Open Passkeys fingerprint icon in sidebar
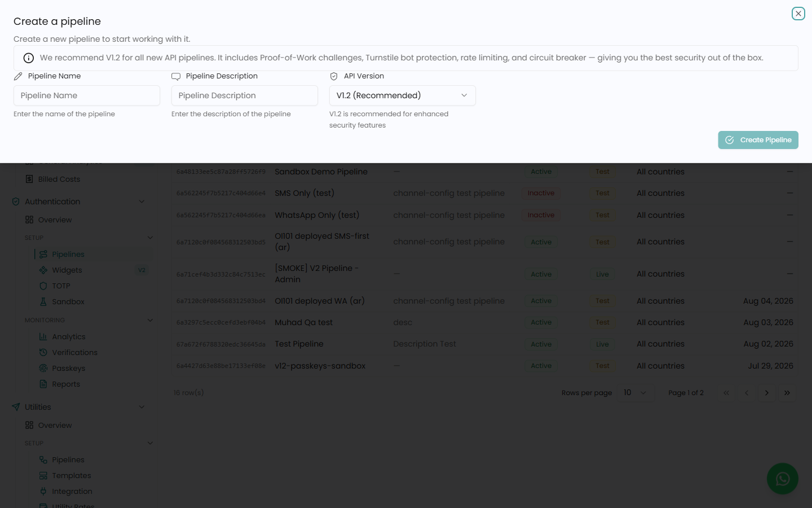The image size is (812, 508). (x=43, y=368)
